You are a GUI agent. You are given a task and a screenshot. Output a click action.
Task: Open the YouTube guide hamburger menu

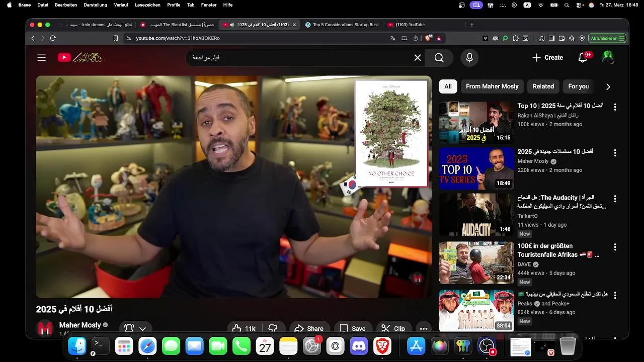coord(42,58)
